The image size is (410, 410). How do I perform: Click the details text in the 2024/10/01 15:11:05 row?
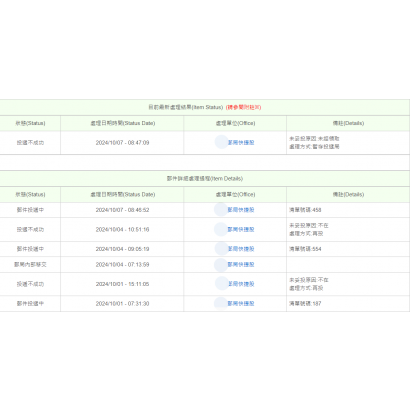point(309,284)
